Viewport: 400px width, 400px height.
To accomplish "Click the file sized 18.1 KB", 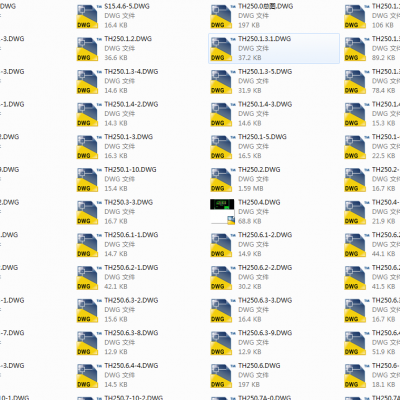I will (372, 376).
